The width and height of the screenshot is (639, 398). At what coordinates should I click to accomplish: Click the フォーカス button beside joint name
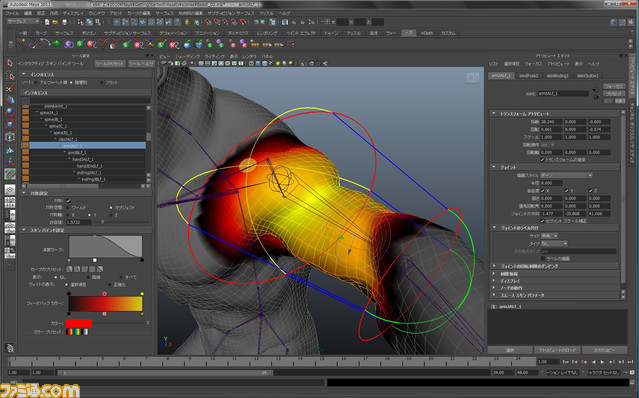614,86
